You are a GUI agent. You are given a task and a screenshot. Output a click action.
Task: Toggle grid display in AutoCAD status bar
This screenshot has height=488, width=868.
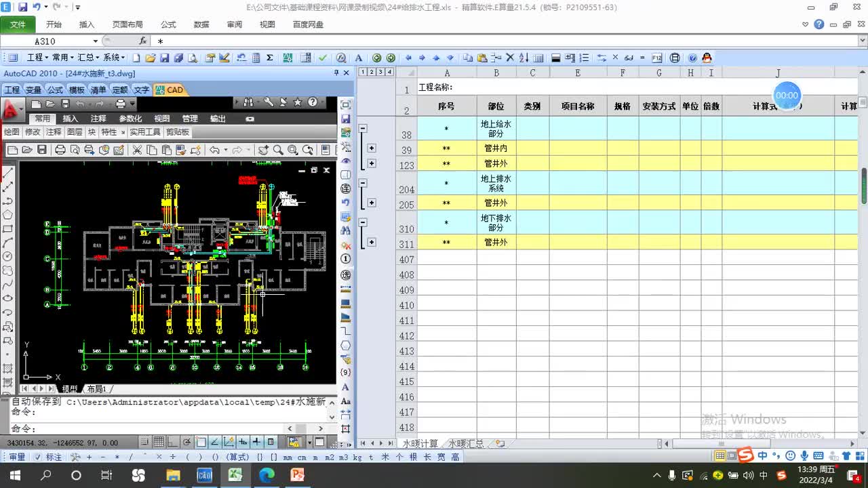coord(159,442)
